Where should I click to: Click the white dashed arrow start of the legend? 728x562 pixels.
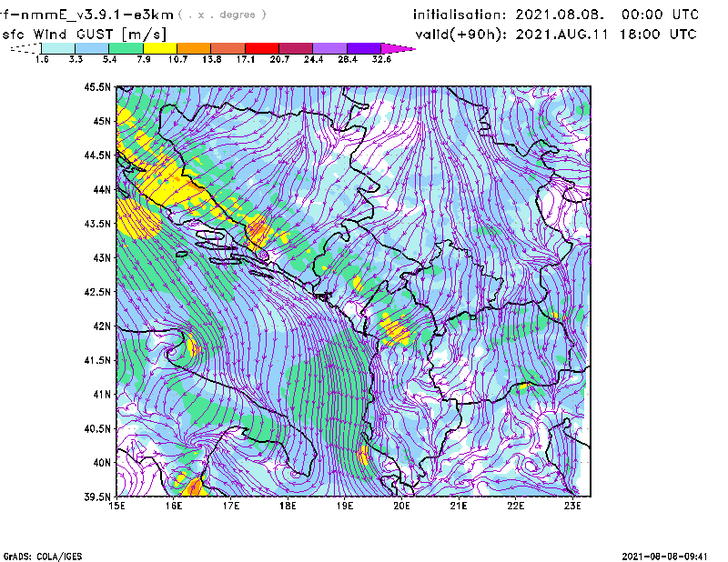pyautogui.click(x=25, y=48)
